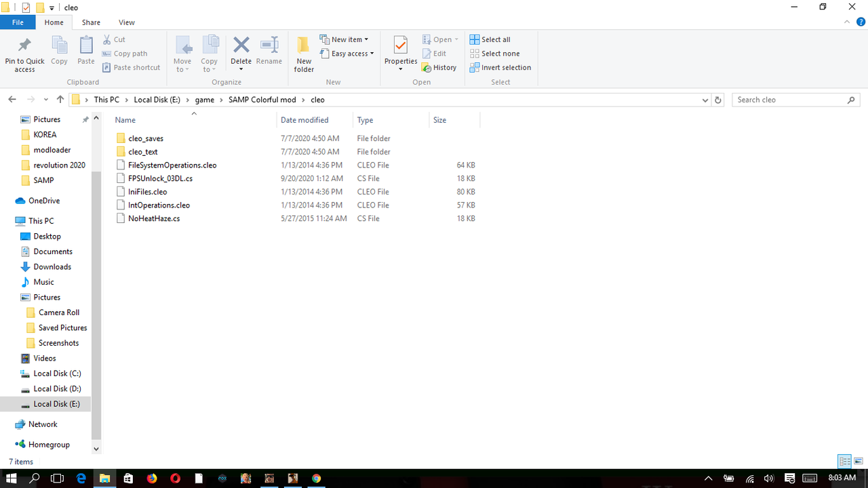Click the Copy ribbon icon

point(59,52)
